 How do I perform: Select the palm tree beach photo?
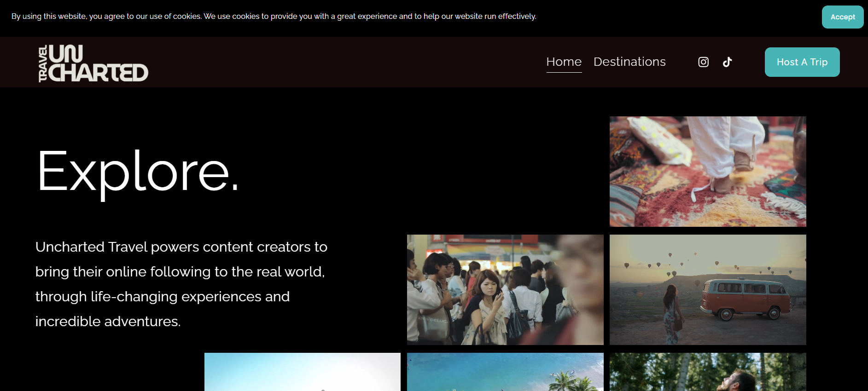[x=505, y=372]
